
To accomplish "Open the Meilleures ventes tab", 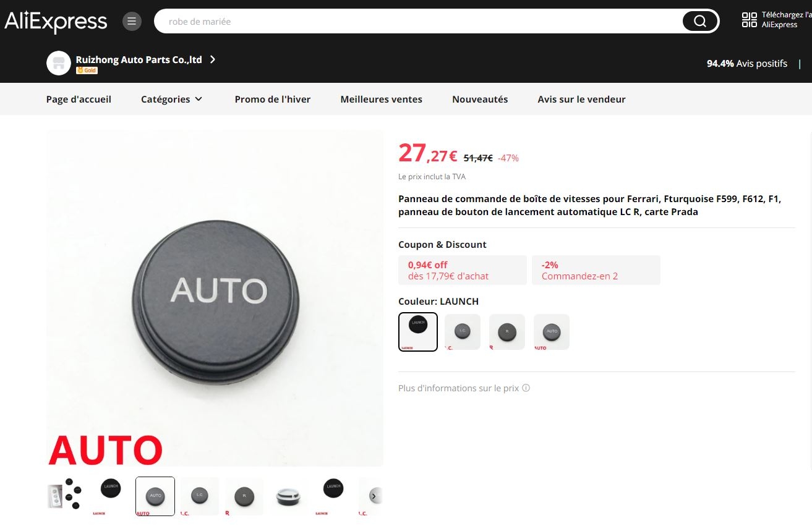I will tap(382, 99).
